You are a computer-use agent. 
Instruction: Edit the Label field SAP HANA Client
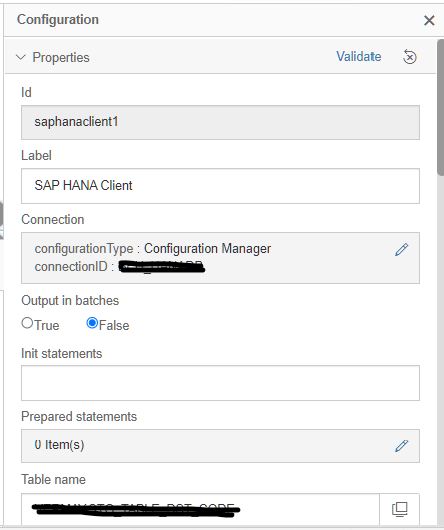(220, 186)
